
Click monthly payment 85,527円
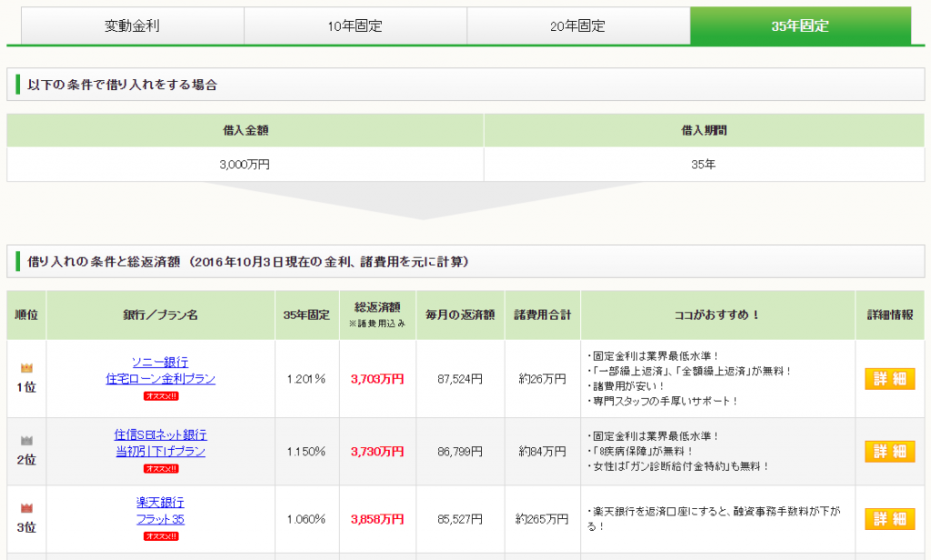coord(460,519)
